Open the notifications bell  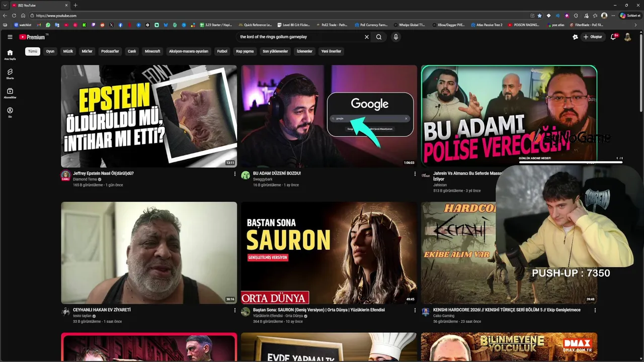pyautogui.click(x=613, y=37)
